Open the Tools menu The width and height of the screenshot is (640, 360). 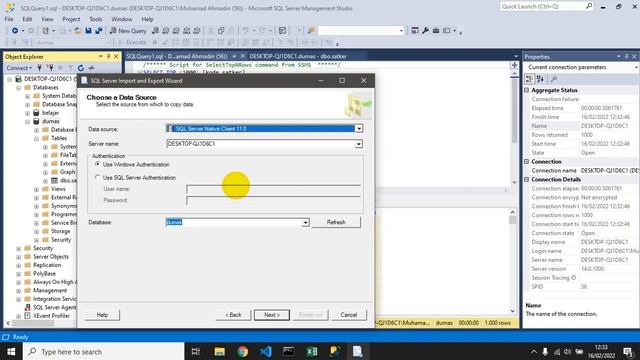click(96, 19)
